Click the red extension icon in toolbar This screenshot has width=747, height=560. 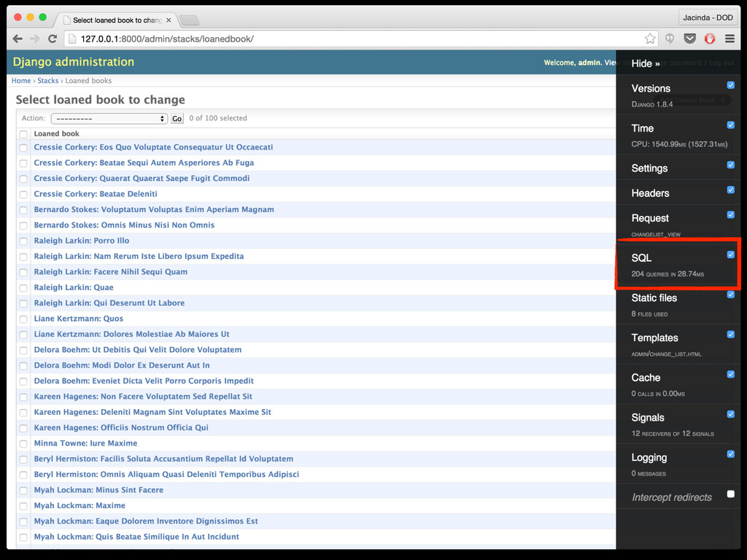coord(709,39)
